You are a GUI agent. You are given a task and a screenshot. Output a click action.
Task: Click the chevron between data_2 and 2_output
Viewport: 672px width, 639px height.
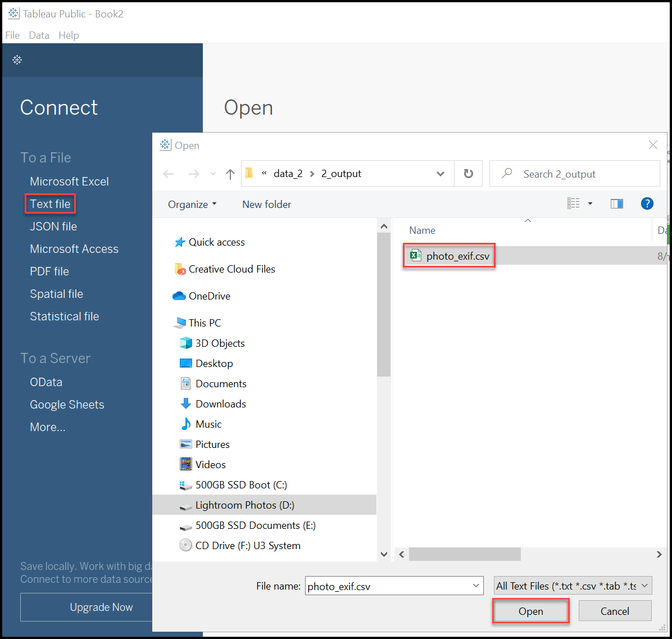click(x=312, y=174)
